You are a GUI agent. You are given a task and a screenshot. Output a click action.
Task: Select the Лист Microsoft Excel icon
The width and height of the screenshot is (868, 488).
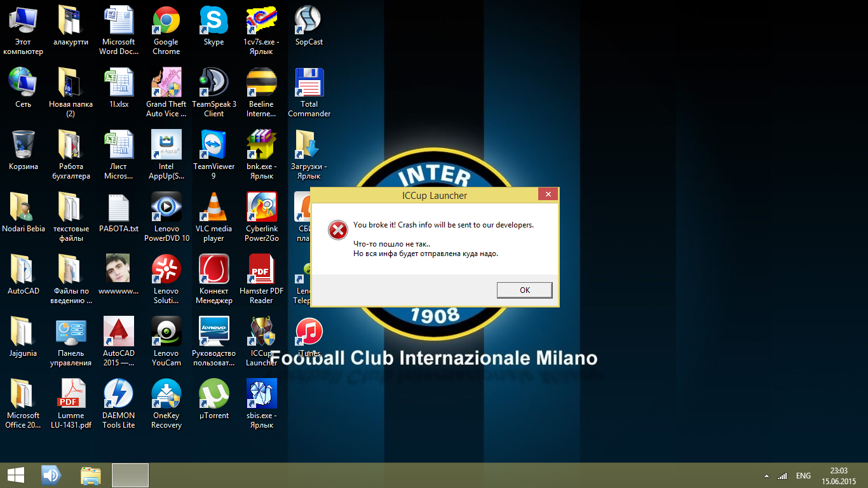pyautogui.click(x=118, y=155)
